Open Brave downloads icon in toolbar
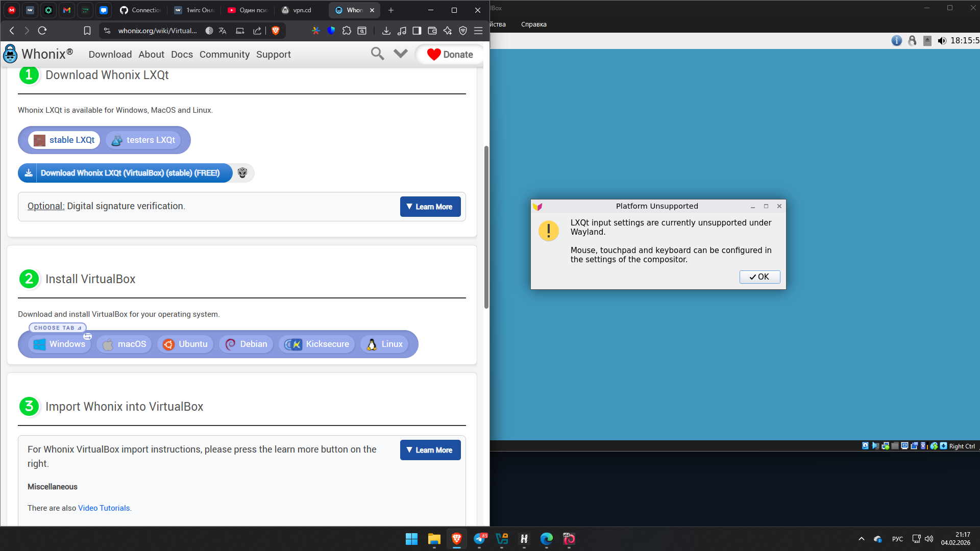Screen dimensions: 980x551 pos(386,31)
